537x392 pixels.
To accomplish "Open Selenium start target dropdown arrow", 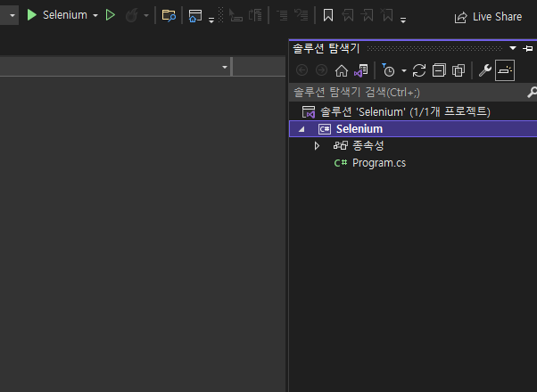I will [x=95, y=15].
